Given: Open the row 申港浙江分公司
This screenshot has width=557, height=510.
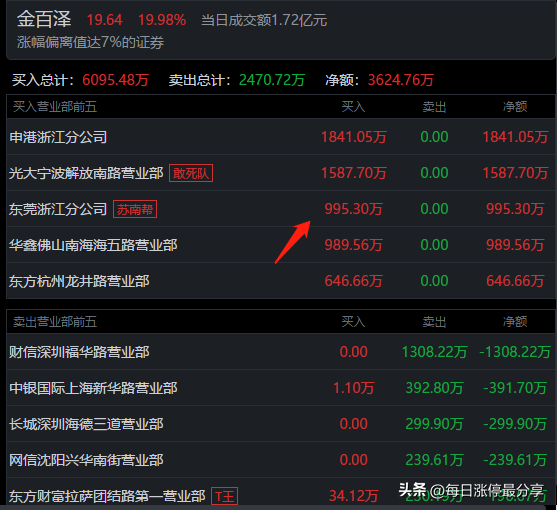Looking at the screenshot, I should [281, 137].
